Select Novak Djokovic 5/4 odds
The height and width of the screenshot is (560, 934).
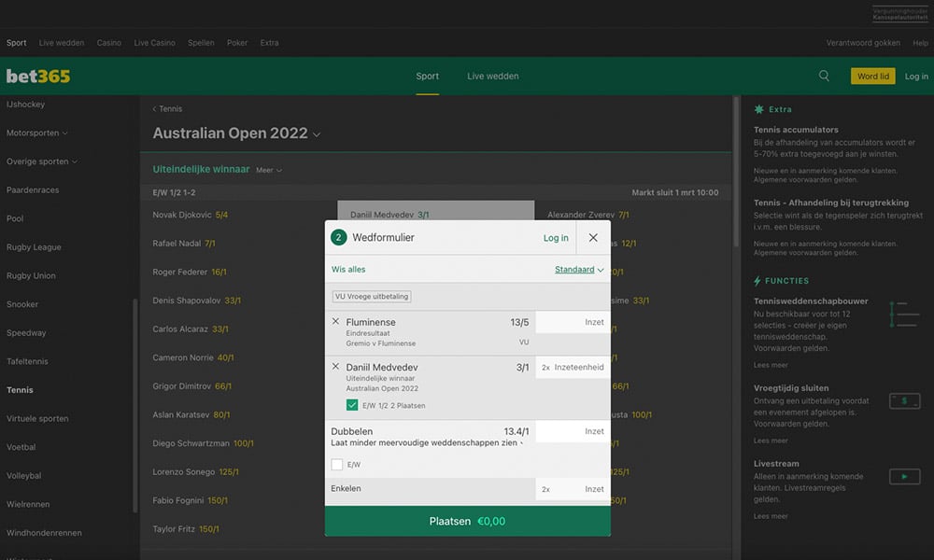[190, 215]
